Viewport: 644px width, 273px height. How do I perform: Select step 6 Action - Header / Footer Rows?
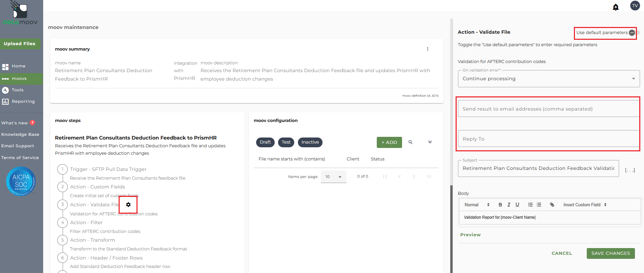coord(106,258)
